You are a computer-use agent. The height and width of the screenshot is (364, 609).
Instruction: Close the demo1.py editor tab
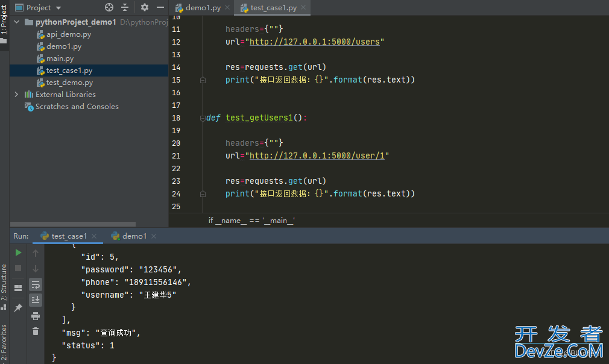coord(227,7)
